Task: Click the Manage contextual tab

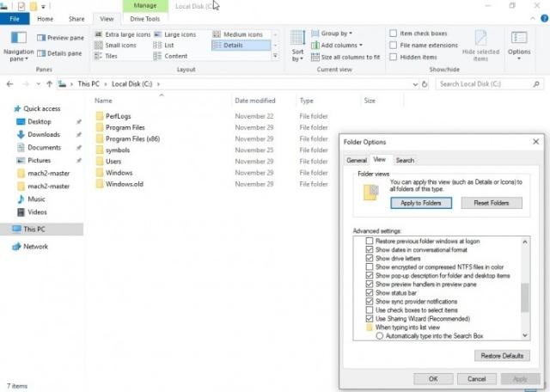Action: (x=145, y=6)
